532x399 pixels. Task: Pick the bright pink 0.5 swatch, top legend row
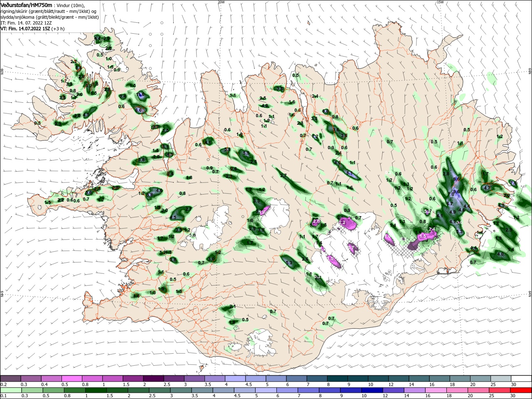pyautogui.click(x=71, y=379)
